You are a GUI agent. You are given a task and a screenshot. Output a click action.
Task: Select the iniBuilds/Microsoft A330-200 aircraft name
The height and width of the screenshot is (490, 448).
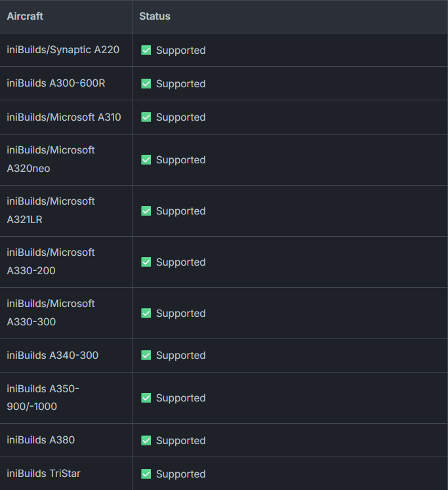[x=51, y=262]
